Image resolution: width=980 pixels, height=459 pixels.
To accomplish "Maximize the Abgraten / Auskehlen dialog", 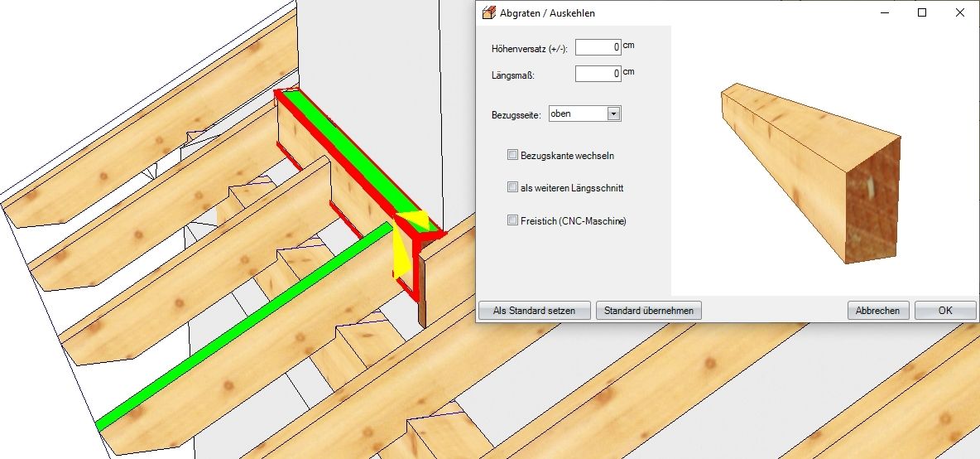I will coord(922,12).
